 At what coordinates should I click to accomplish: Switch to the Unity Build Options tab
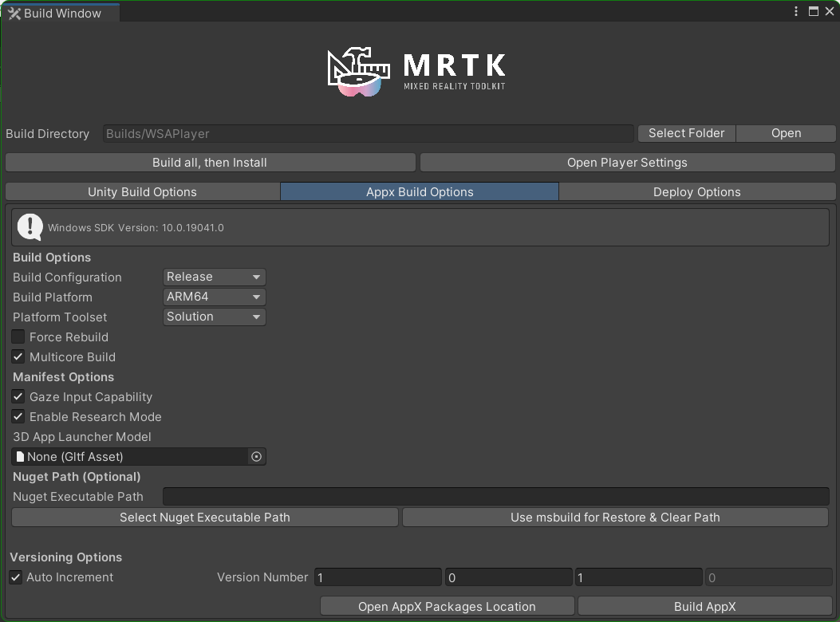pos(143,192)
